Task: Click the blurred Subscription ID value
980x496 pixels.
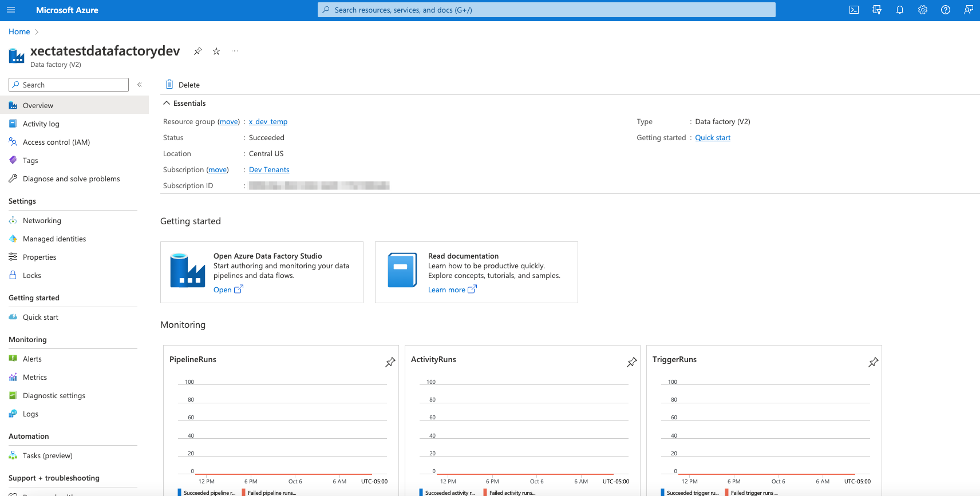Action: 319,185
